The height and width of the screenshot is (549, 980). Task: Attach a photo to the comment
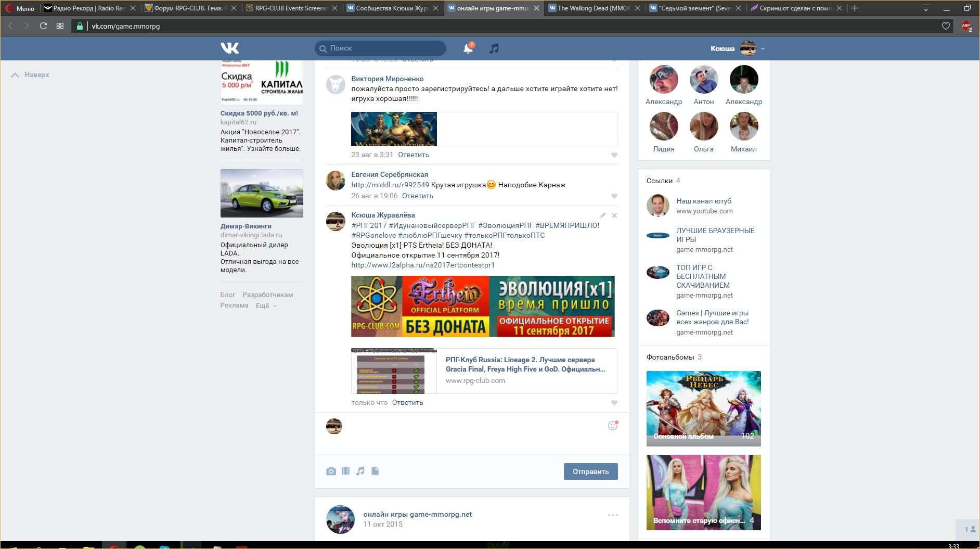point(331,471)
